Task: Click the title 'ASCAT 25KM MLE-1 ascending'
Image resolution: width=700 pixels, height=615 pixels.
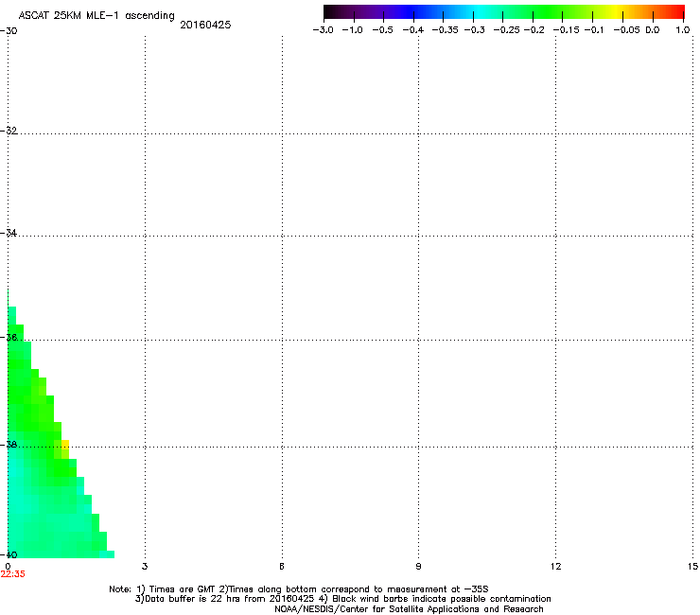Action: [x=96, y=16]
